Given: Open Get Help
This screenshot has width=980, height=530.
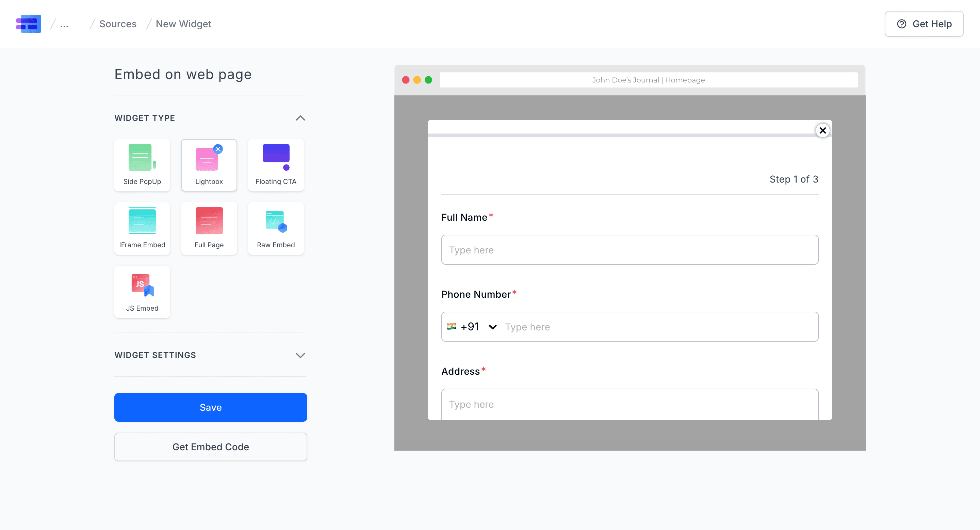Looking at the screenshot, I should pos(924,24).
